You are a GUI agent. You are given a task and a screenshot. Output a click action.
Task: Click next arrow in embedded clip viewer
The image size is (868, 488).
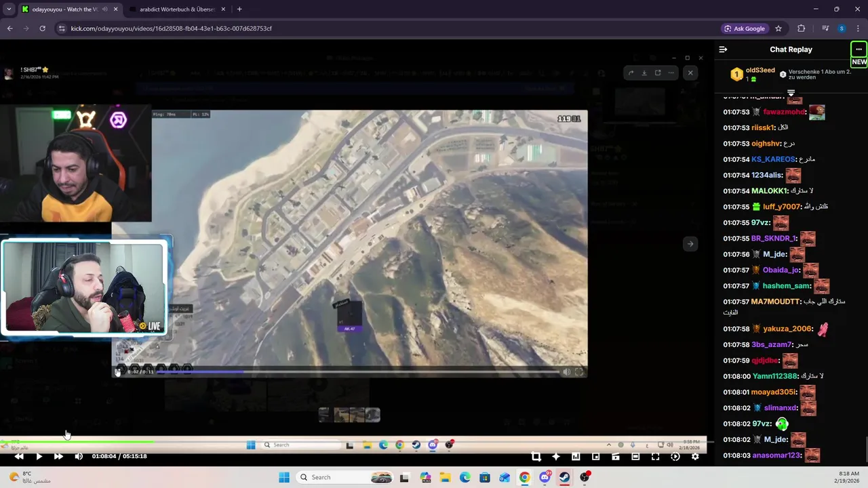(690, 244)
